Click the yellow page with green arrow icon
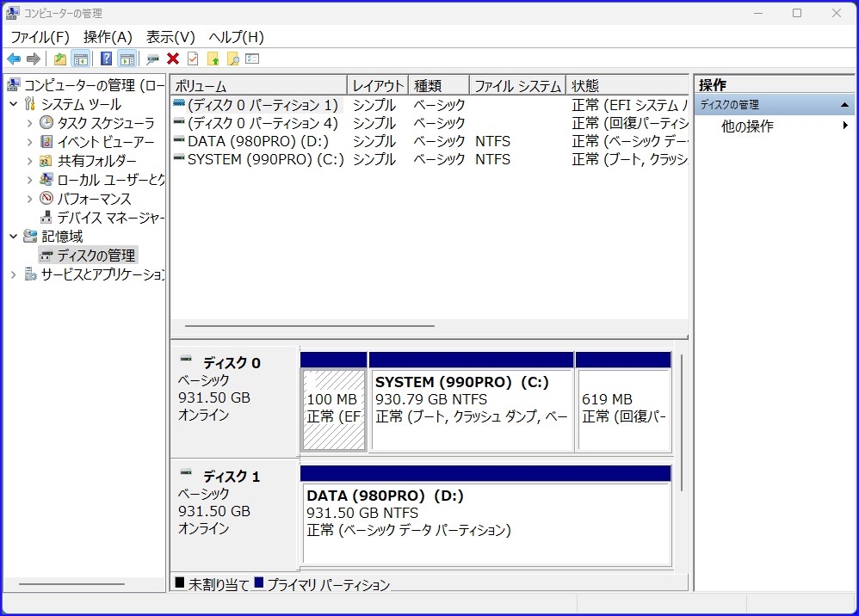859x616 pixels. (x=213, y=59)
